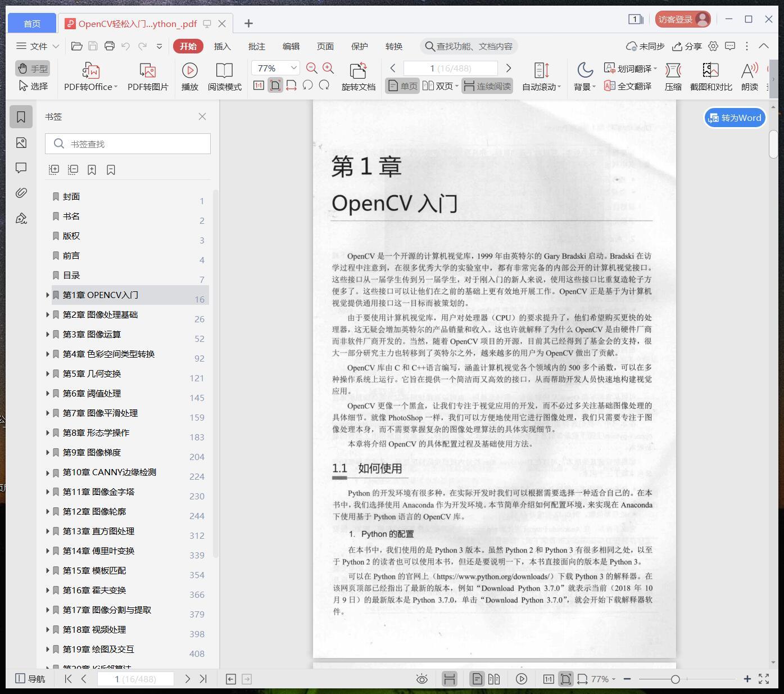Rotate the document with 旋转文档
The image size is (784, 694).
[x=358, y=77]
